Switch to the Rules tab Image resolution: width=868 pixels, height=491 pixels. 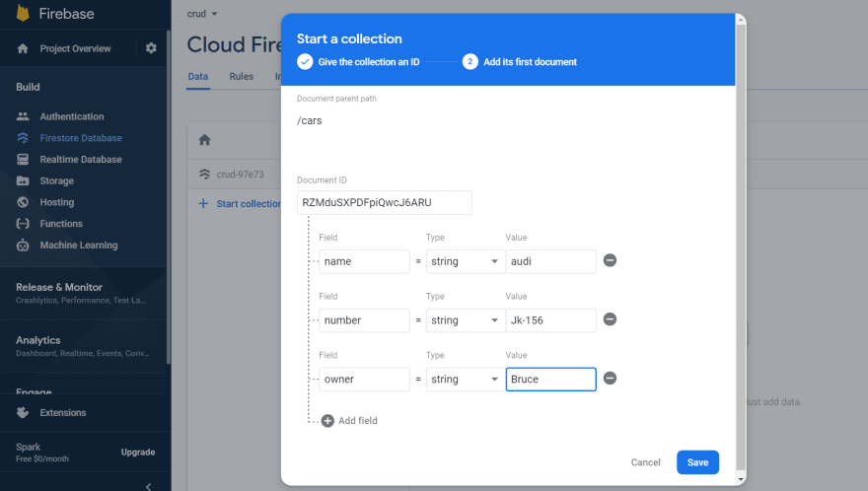pos(242,76)
